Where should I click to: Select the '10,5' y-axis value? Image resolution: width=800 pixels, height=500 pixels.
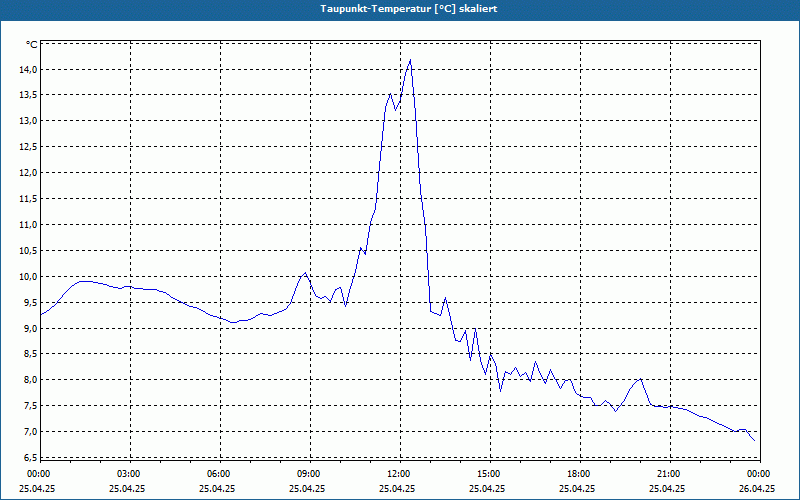(29, 251)
